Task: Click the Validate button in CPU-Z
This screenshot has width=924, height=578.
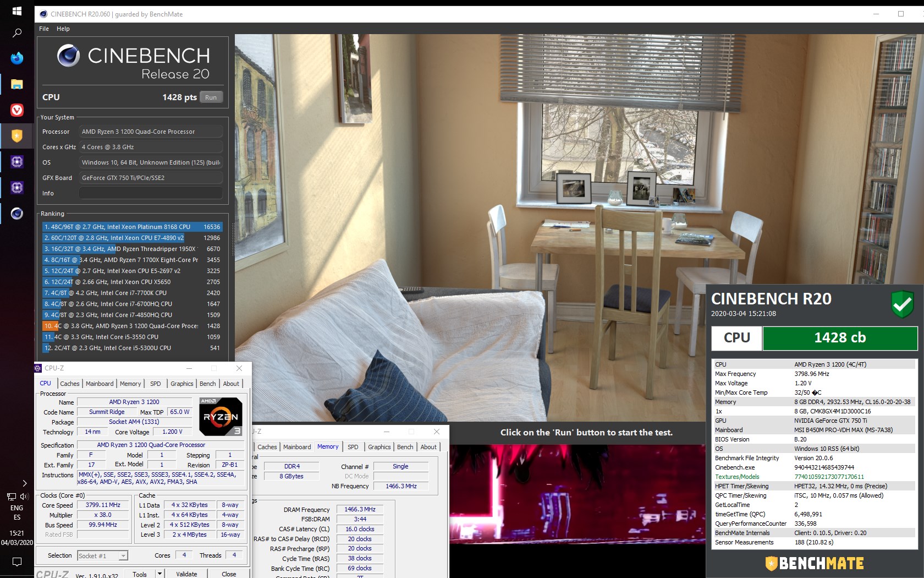Action: coord(186,574)
